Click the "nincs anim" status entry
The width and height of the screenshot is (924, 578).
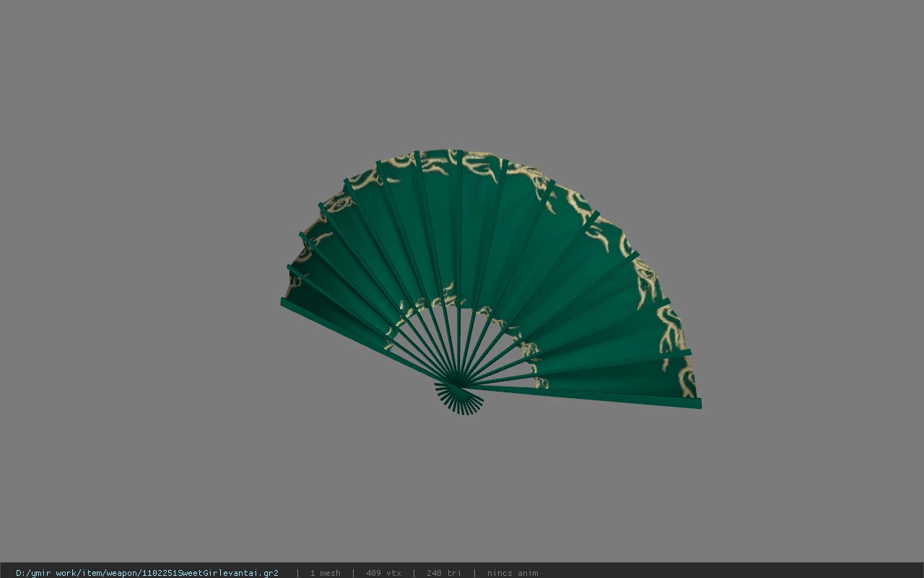pos(513,573)
